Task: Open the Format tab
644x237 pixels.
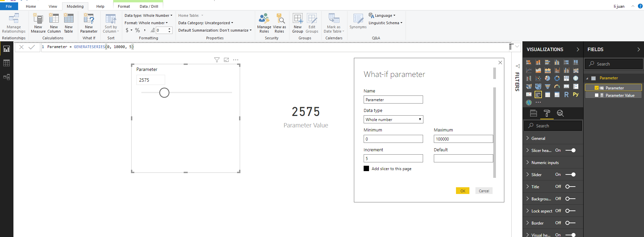Action: [124, 6]
